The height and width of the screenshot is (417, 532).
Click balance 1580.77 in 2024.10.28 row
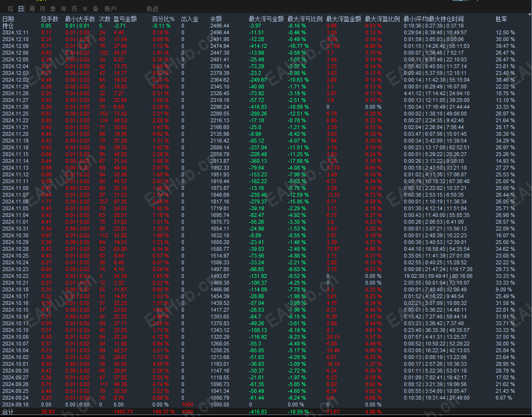click(220, 249)
